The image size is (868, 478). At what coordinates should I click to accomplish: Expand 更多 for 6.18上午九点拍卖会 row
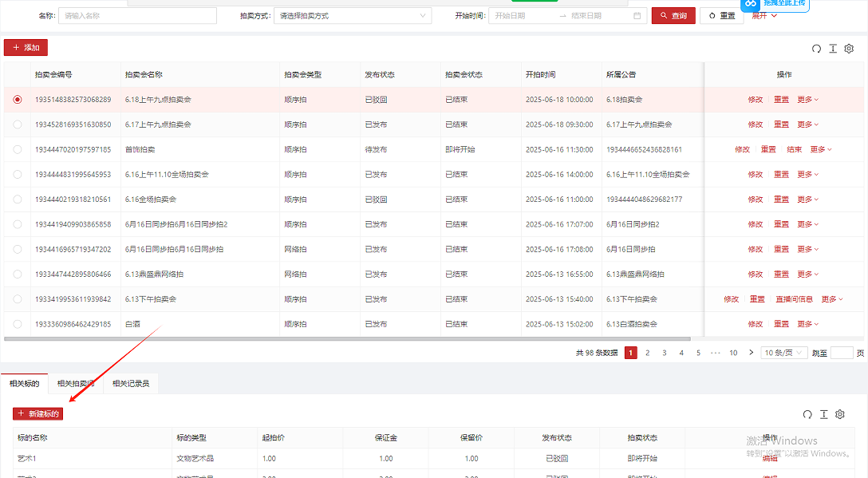(807, 100)
